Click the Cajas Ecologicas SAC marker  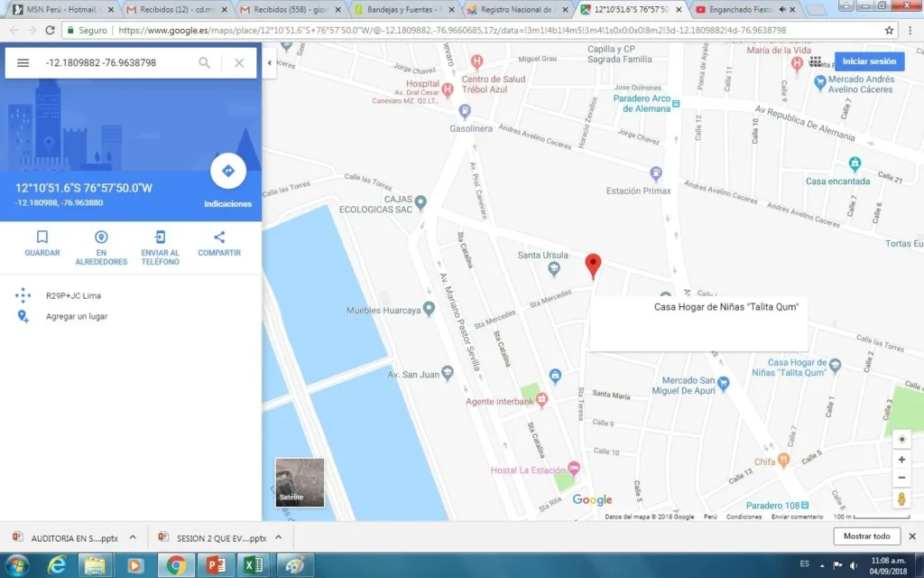click(x=420, y=202)
